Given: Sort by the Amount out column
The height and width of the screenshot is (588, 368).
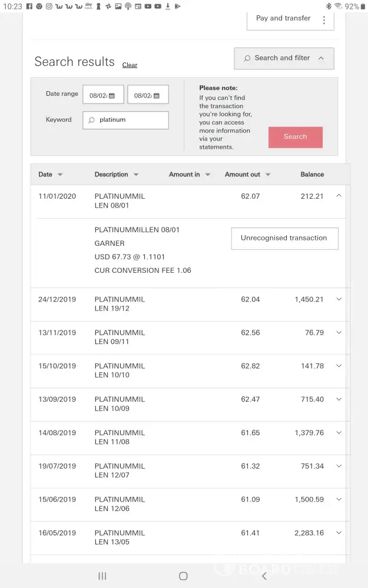Looking at the screenshot, I should pos(268,175).
